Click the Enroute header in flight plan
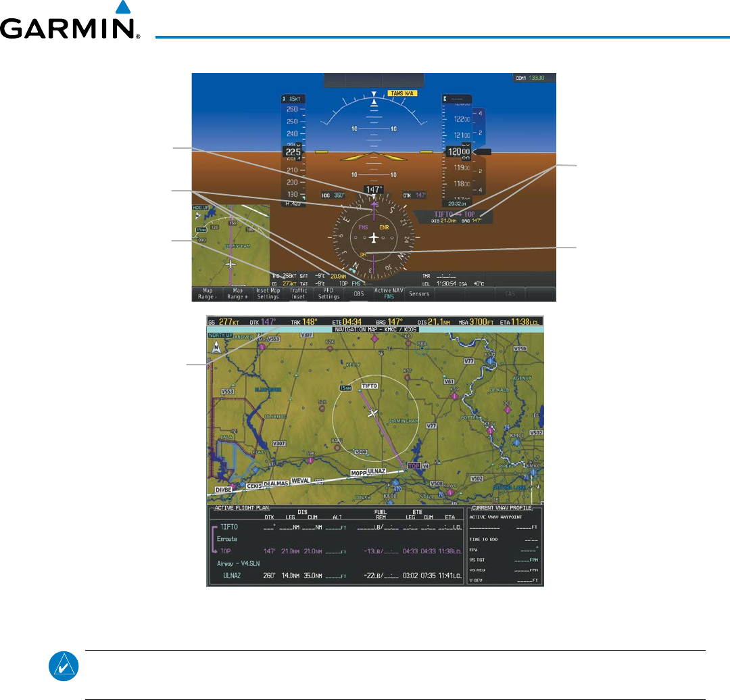Image resolution: width=730 pixels, height=700 pixels. tap(226, 539)
